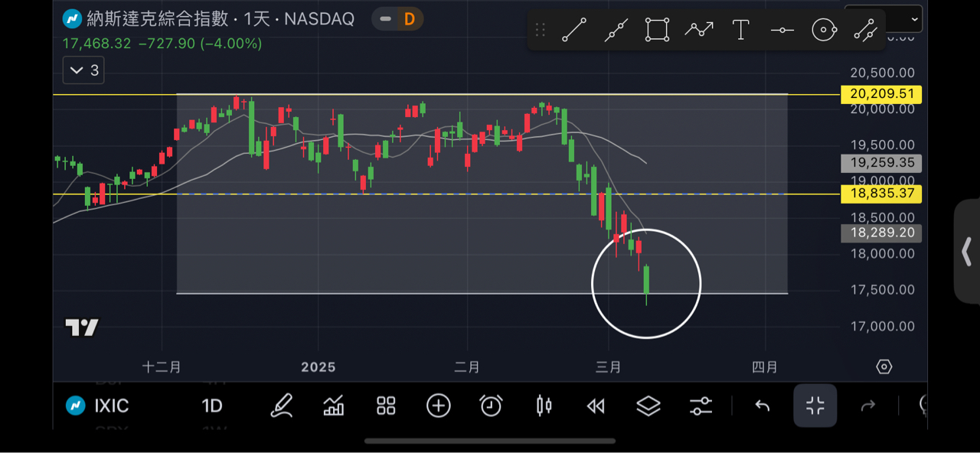Toggle the pencil drawing mode

[282, 406]
